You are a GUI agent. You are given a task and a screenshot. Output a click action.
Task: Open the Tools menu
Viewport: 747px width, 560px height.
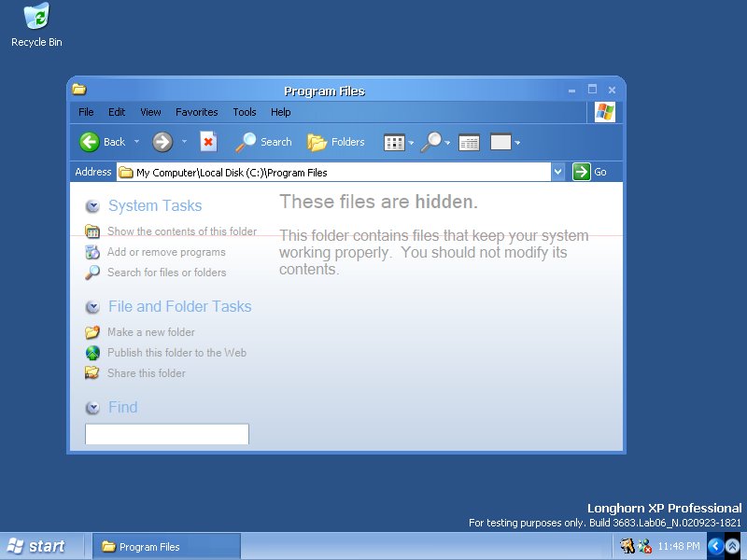(245, 112)
